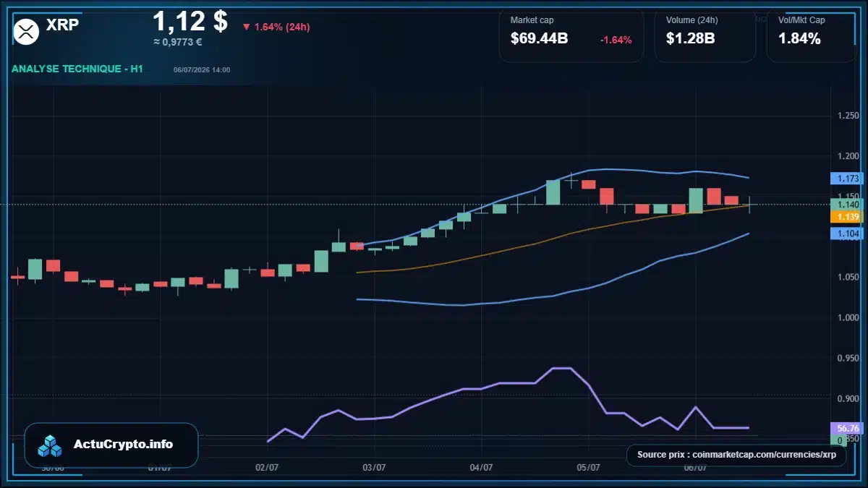Select the XRP ticker name
This screenshot has width=868, height=488.
[x=62, y=26]
